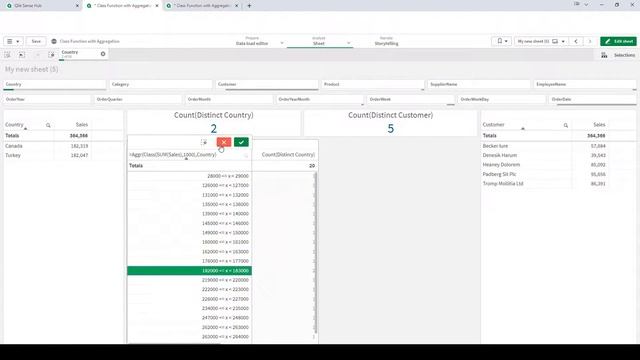Select the 135000 <= x < 136000 row
Viewport: 640px width, 360px height.
pyautogui.click(x=189, y=204)
